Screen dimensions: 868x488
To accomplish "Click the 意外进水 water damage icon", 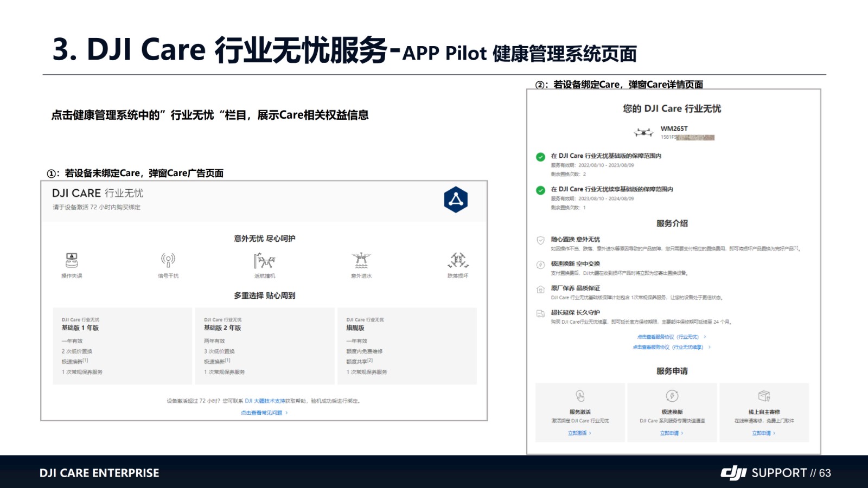I will pyautogui.click(x=361, y=260).
